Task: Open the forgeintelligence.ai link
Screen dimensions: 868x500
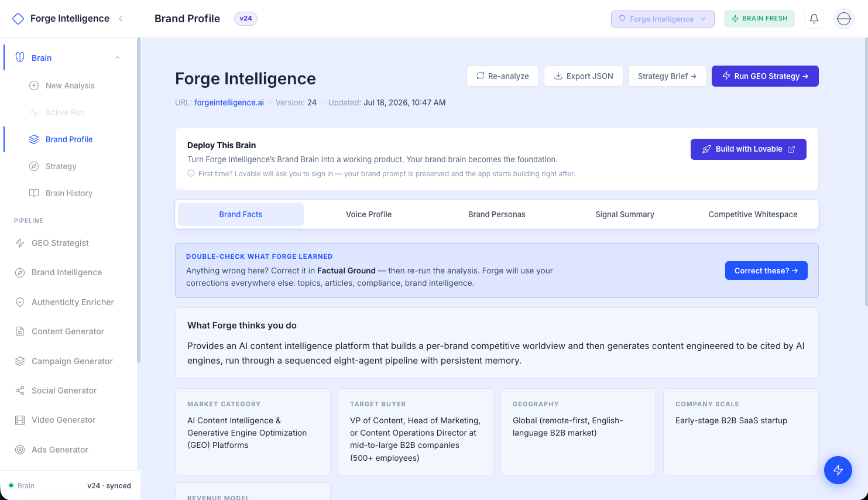Action: 229,102
